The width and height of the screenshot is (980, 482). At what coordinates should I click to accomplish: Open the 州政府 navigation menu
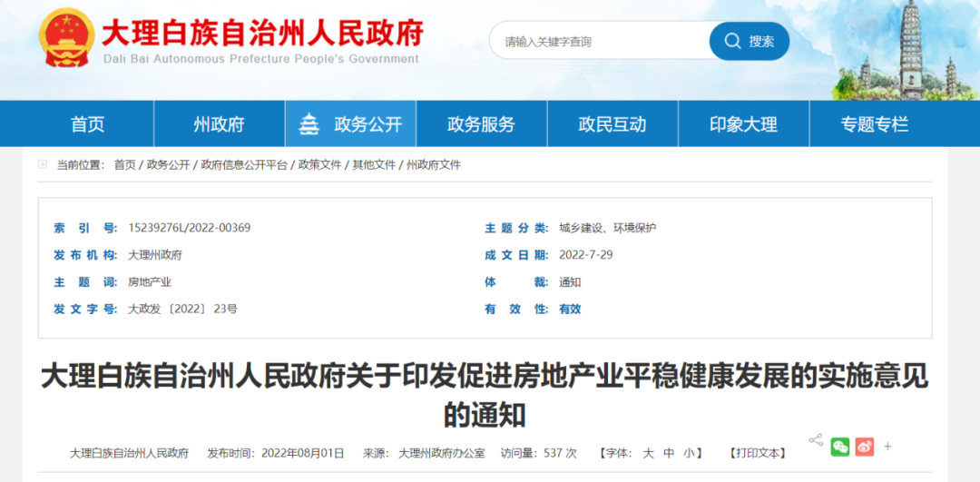(x=219, y=124)
